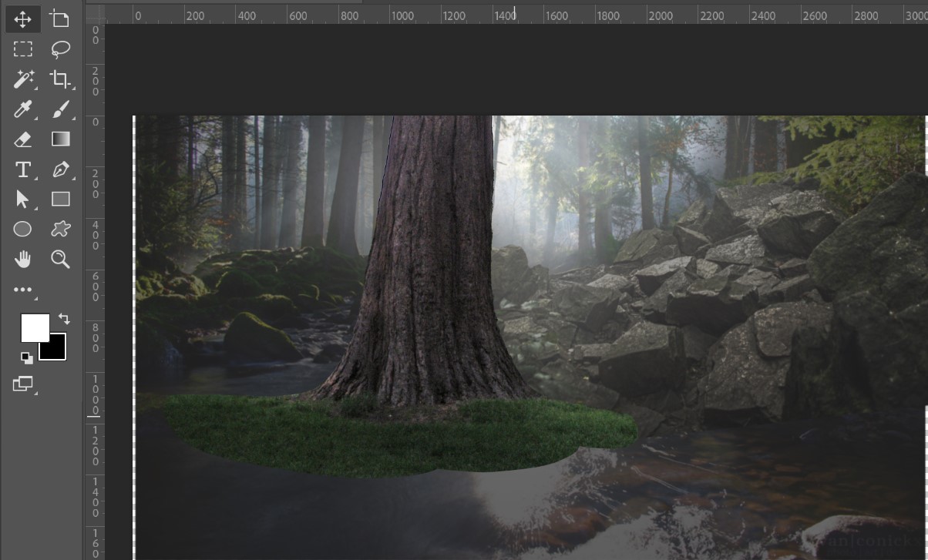
Task: Pick the Pen tool
Action: pyautogui.click(x=60, y=169)
